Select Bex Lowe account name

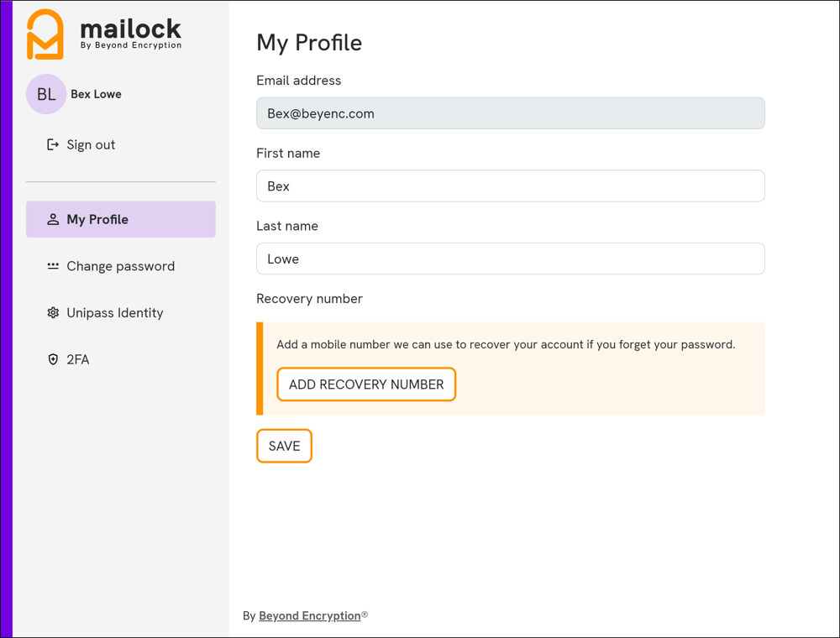[x=96, y=94]
